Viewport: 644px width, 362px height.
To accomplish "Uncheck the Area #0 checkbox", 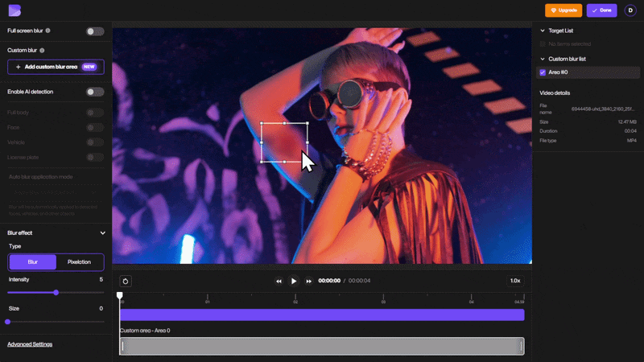I will tap(543, 72).
